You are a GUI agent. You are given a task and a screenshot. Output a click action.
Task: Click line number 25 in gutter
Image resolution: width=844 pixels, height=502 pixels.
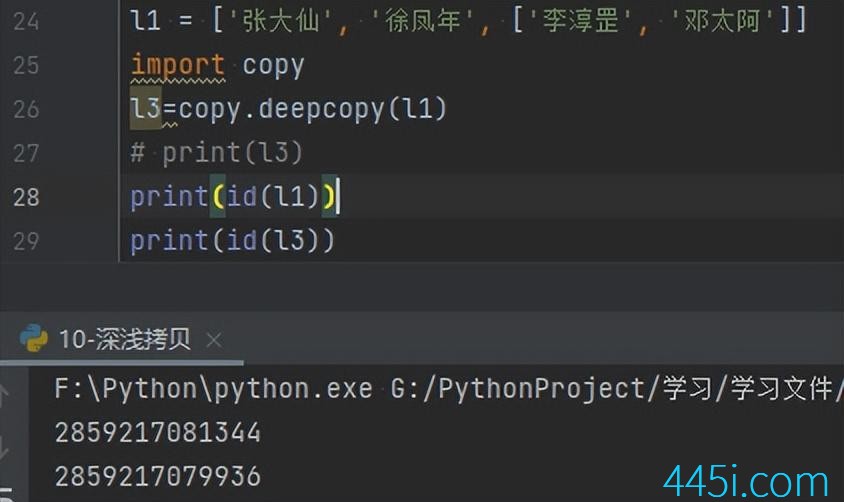tap(26, 65)
